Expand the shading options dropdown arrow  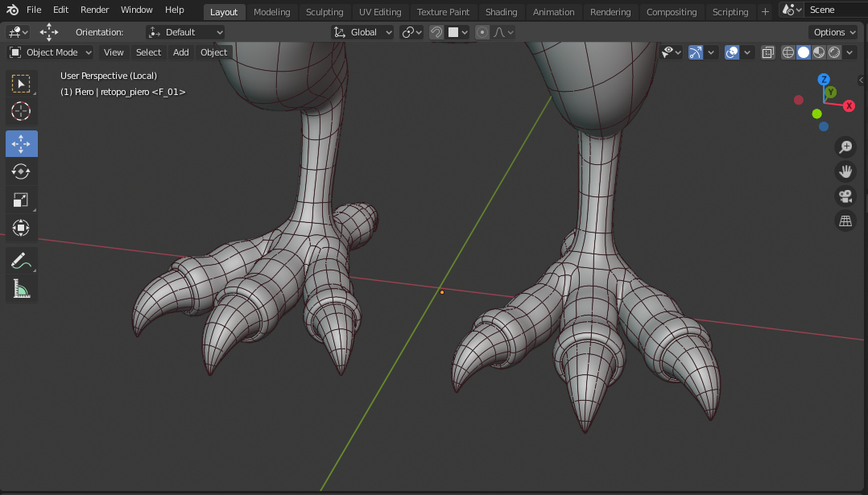(x=849, y=52)
